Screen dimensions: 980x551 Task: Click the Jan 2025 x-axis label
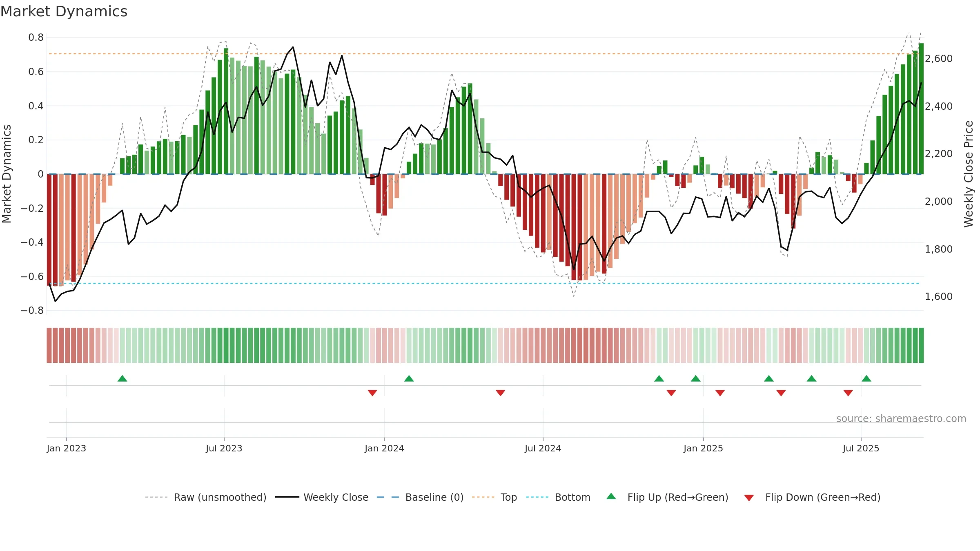[703, 448]
